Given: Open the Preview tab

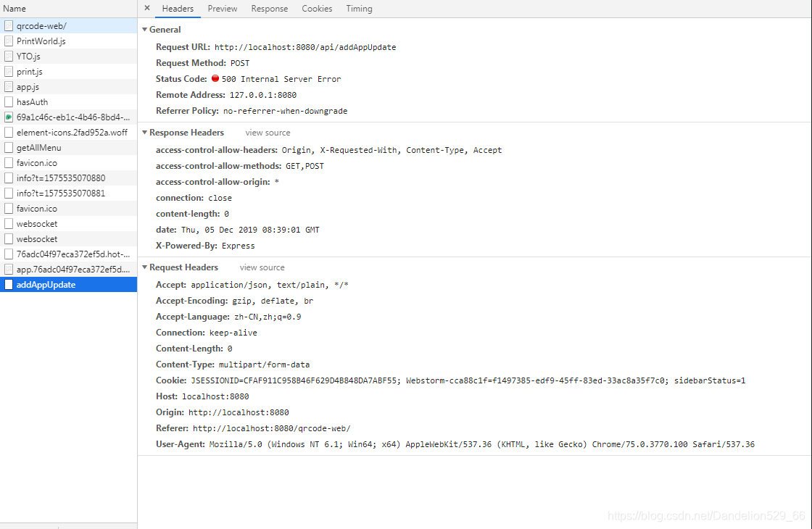Looking at the screenshot, I should point(222,9).
